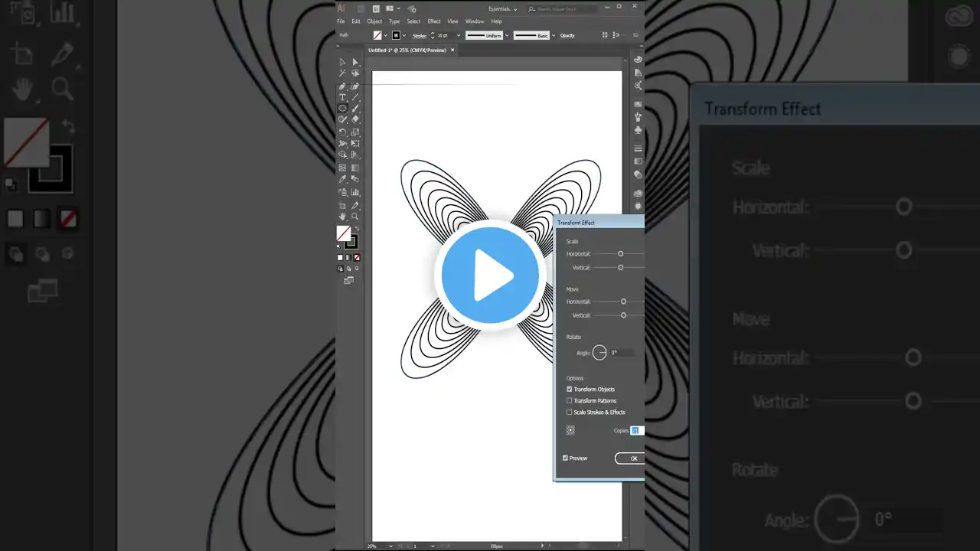
Task: Select the Zoom tool
Action: coord(355,217)
